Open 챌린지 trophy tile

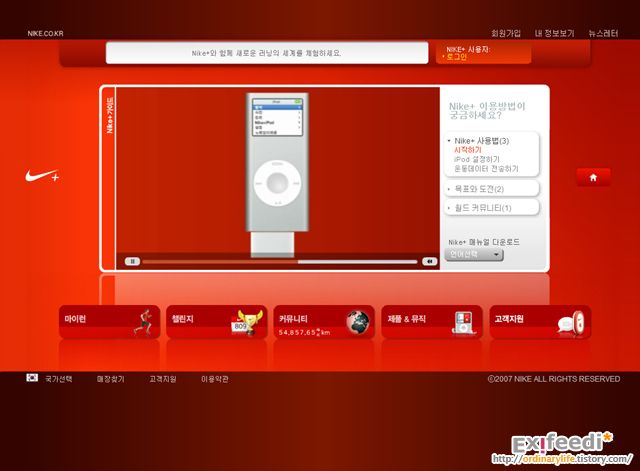click(217, 322)
